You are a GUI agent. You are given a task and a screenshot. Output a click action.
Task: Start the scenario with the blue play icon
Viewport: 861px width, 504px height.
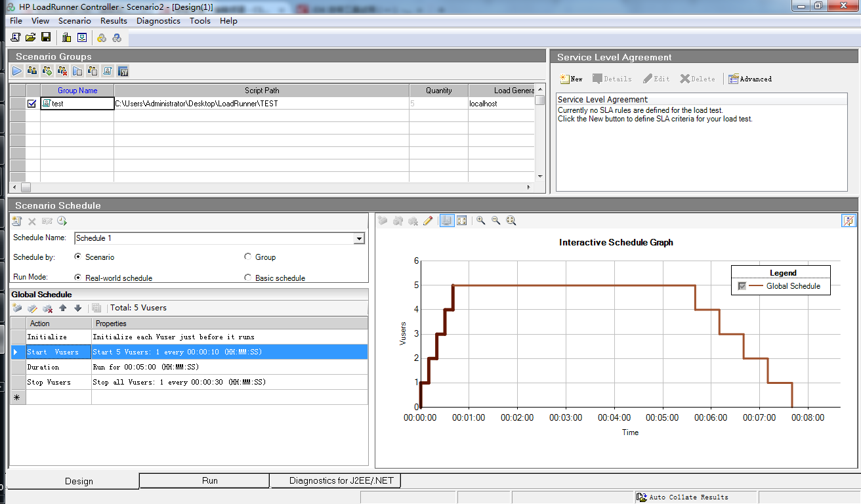(x=17, y=71)
